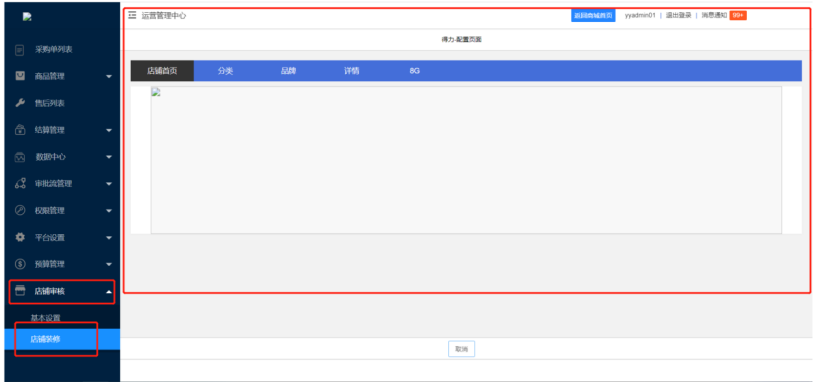Click the 运营管理中心 header title
830x382 pixels.
coord(164,16)
